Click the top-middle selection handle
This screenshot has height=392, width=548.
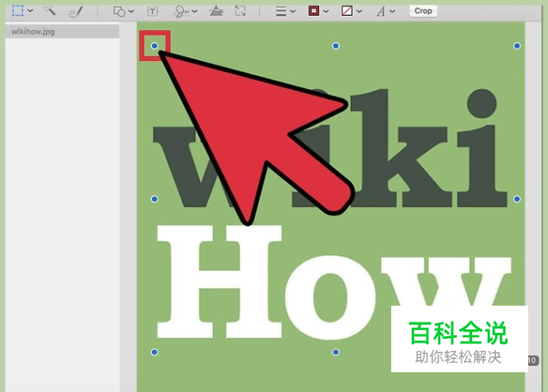pos(336,46)
